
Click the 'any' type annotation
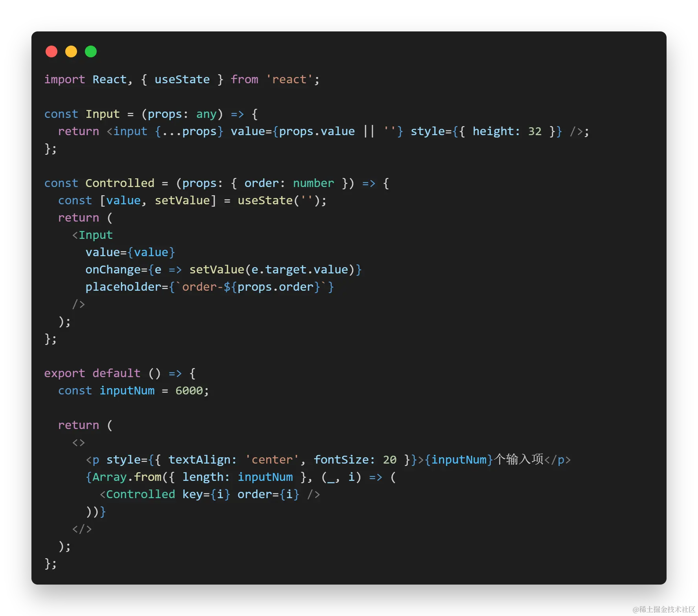[206, 114]
